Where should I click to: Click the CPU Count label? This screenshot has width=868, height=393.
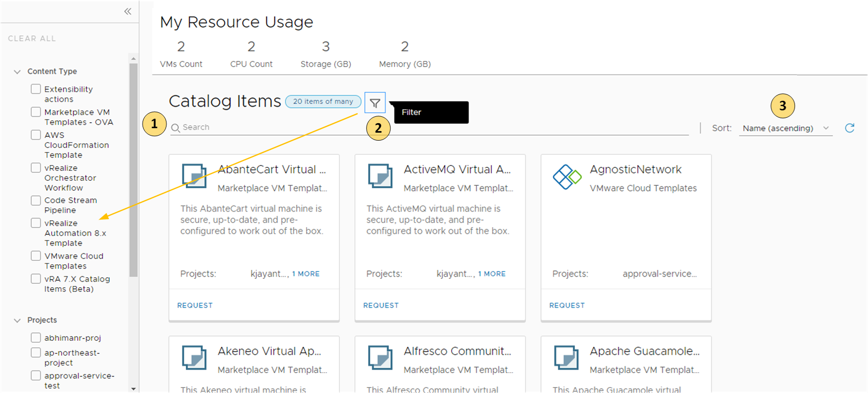click(251, 64)
